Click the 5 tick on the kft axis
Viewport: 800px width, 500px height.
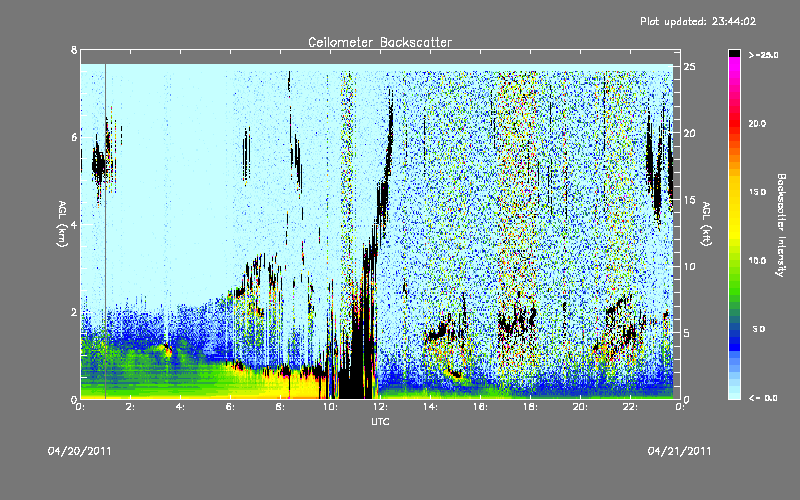pos(687,333)
